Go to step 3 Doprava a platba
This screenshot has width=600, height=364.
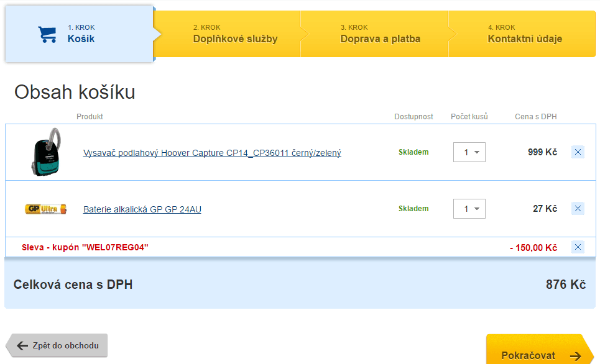tap(375, 34)
